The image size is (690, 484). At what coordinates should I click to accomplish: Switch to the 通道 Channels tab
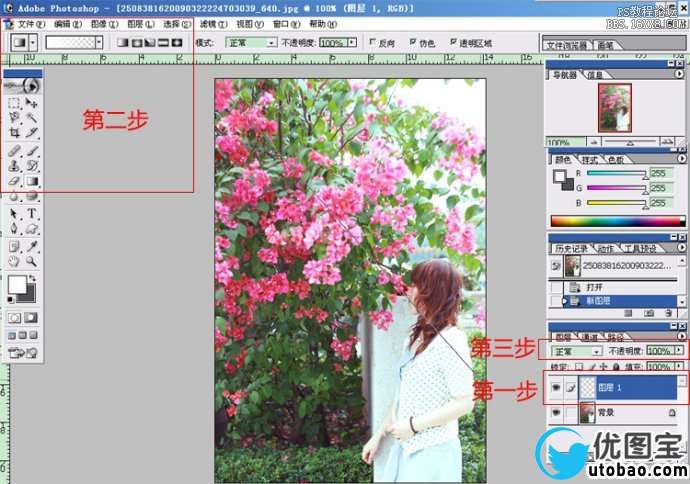pos(590,337)
